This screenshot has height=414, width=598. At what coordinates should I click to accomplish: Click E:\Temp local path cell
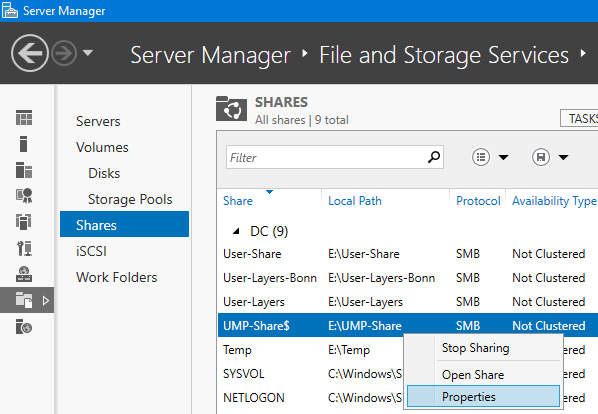click(349, 350)
